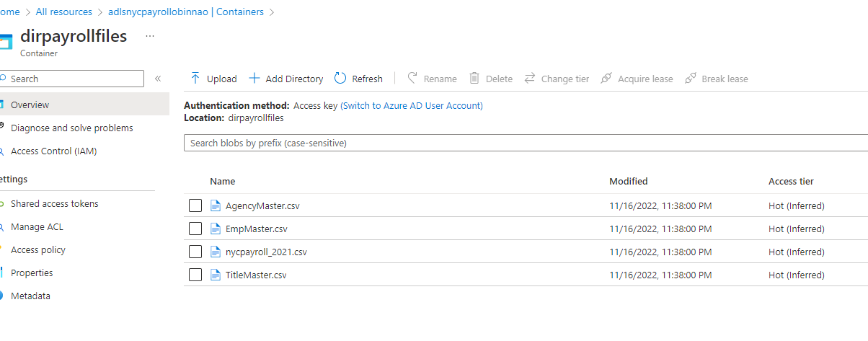Click the Acquire lease icon
868x341 pixels.
point(606,79)
